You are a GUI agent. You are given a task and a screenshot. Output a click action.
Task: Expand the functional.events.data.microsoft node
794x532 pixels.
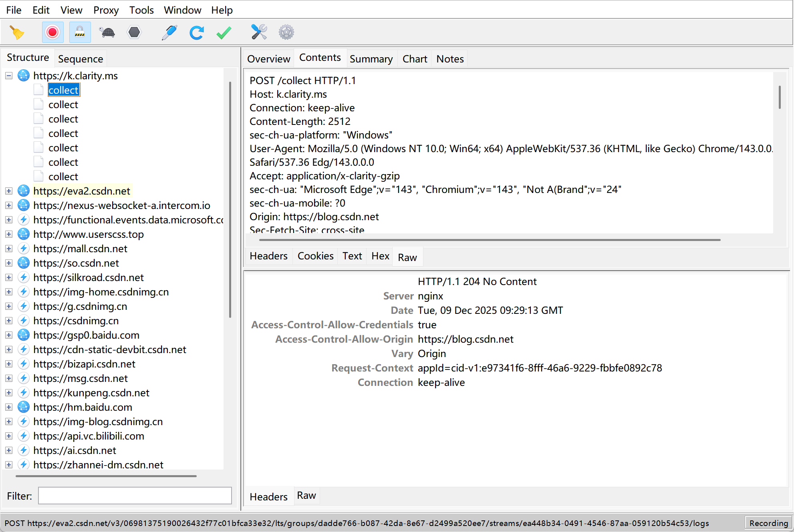tap(9, 220)
